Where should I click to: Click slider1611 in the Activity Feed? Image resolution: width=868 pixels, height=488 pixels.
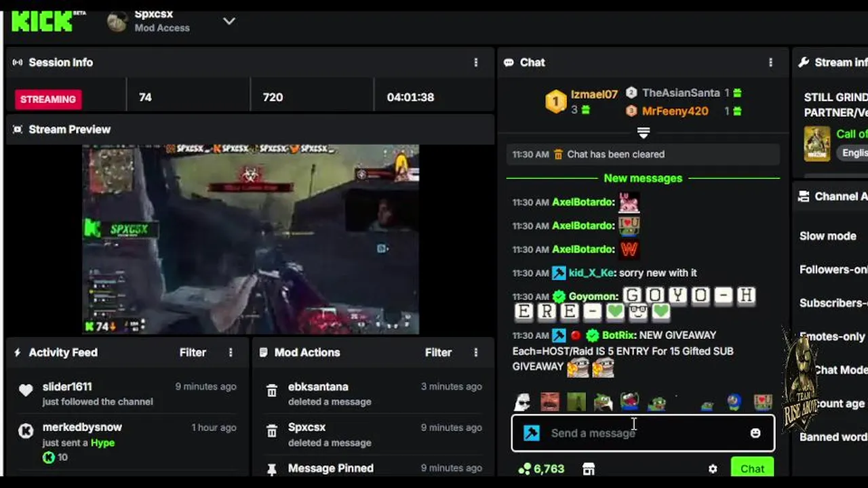(x=67, y=386)
